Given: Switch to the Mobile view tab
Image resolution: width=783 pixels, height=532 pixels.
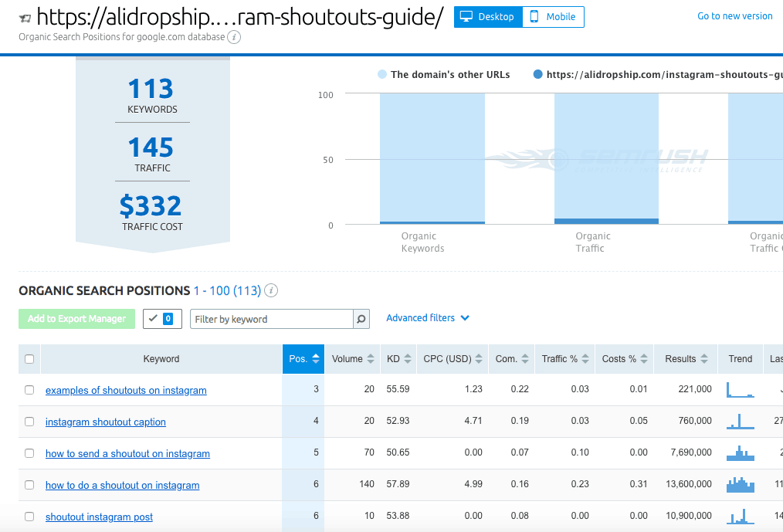Looking at the screenshot, I should (x=553, y=17).
